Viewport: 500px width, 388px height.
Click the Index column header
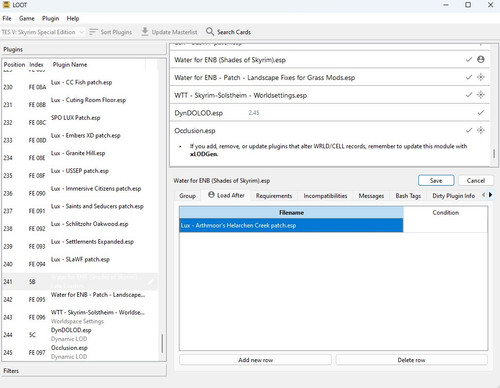pyautogui.click(x=36, y=65)
